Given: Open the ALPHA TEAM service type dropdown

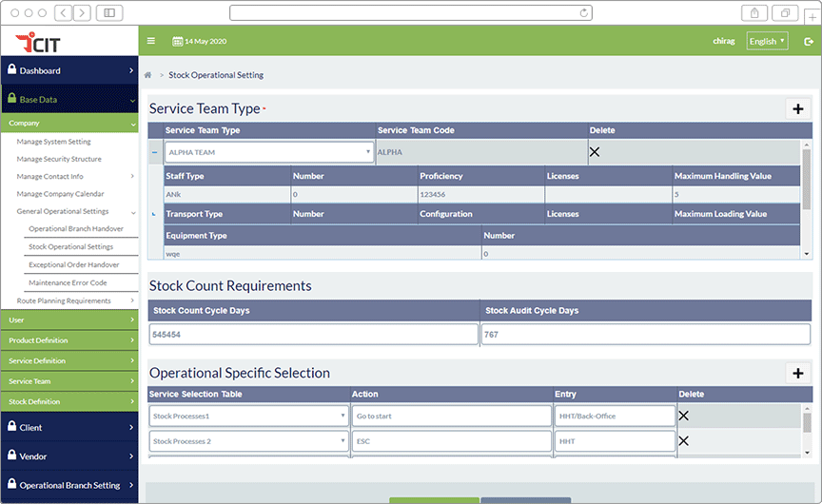Looking at the screenshot, I should pos(269,152).
